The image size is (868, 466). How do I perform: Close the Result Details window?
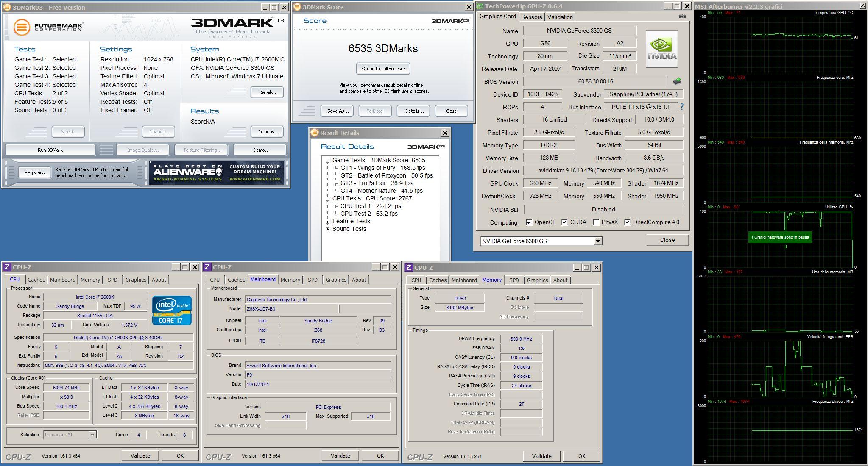445,133
